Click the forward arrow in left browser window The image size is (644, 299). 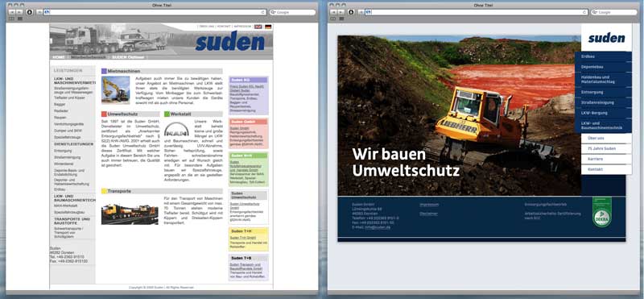click(x=19, y=12)
